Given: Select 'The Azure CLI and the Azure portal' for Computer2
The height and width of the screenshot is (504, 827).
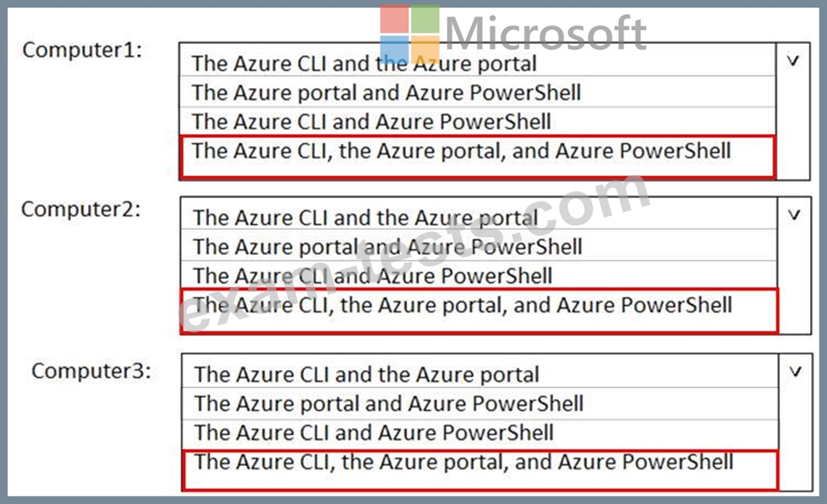Looking at the screenshot, I should [365, 218].
